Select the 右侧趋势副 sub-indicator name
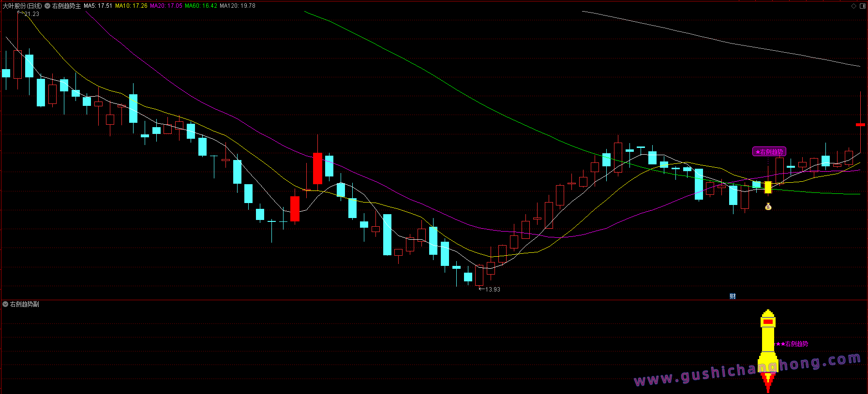 point(25,304)
